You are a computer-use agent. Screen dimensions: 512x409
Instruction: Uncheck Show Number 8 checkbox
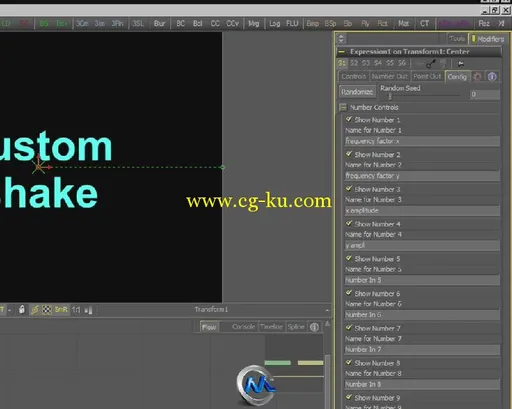[349, 362]
